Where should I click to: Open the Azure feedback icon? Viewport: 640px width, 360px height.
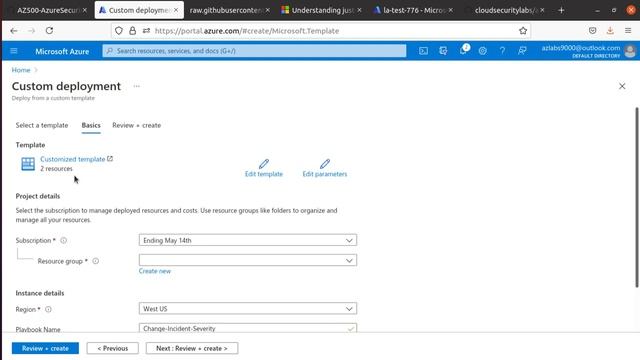coord(522,51)
